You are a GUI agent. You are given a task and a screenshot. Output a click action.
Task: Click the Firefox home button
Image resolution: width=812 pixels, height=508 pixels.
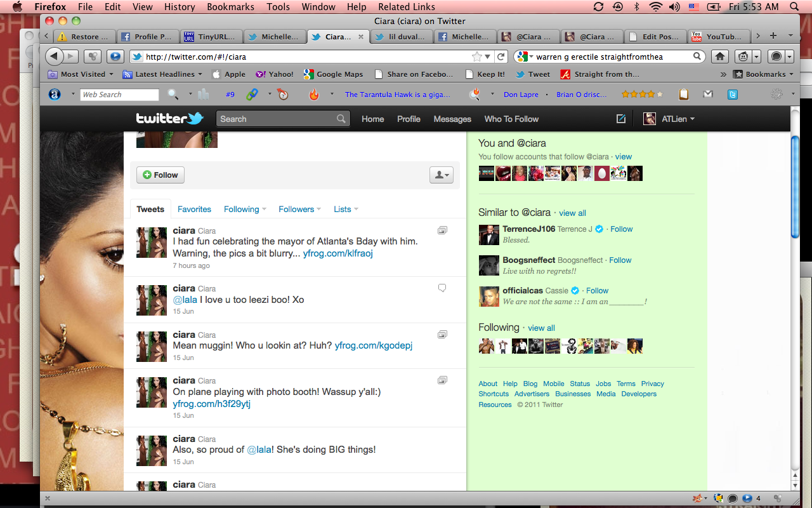click(720, 57)
